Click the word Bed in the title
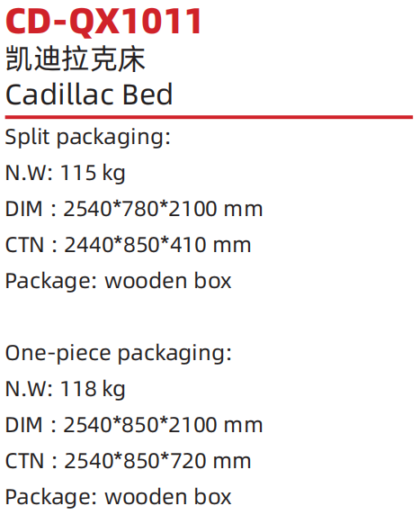This screenshot has height=515, width=420. tap(147, 95)
